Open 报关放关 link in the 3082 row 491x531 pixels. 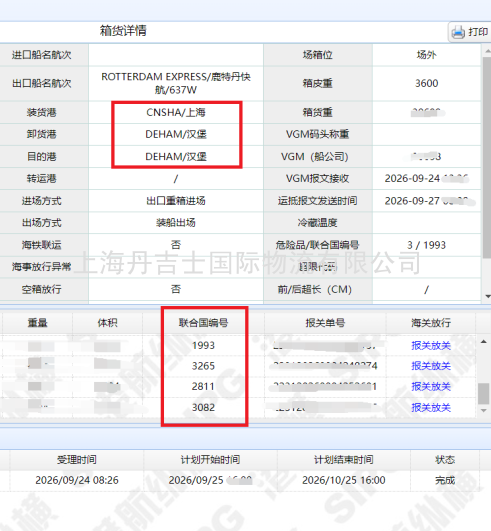[x=431, y=407]
